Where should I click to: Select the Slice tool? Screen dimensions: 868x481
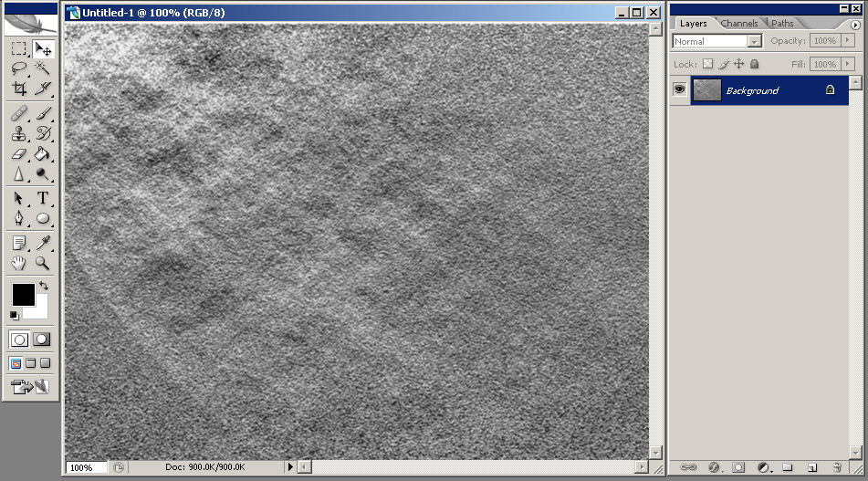tap(43, 88)
